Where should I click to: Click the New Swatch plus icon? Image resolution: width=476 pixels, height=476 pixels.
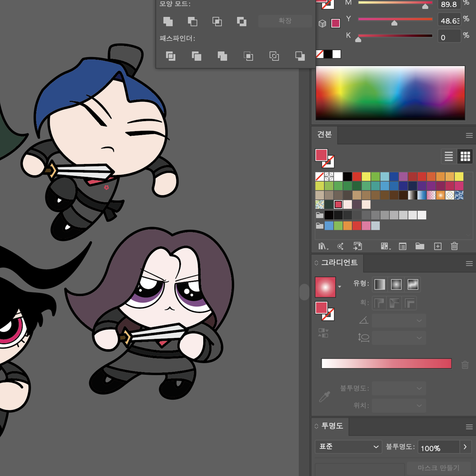point(438,246)
